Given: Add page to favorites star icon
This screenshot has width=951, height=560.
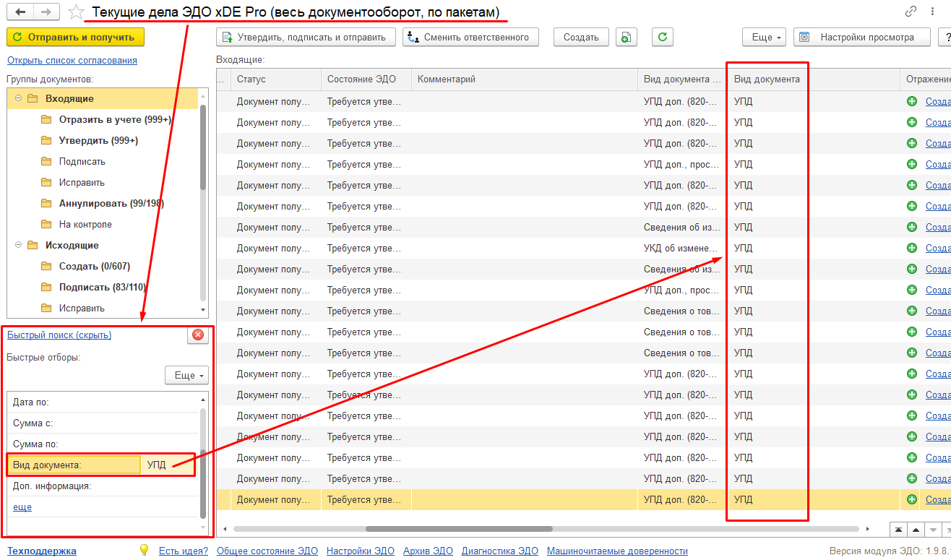Looking at the screenshot, I should 75,12.
